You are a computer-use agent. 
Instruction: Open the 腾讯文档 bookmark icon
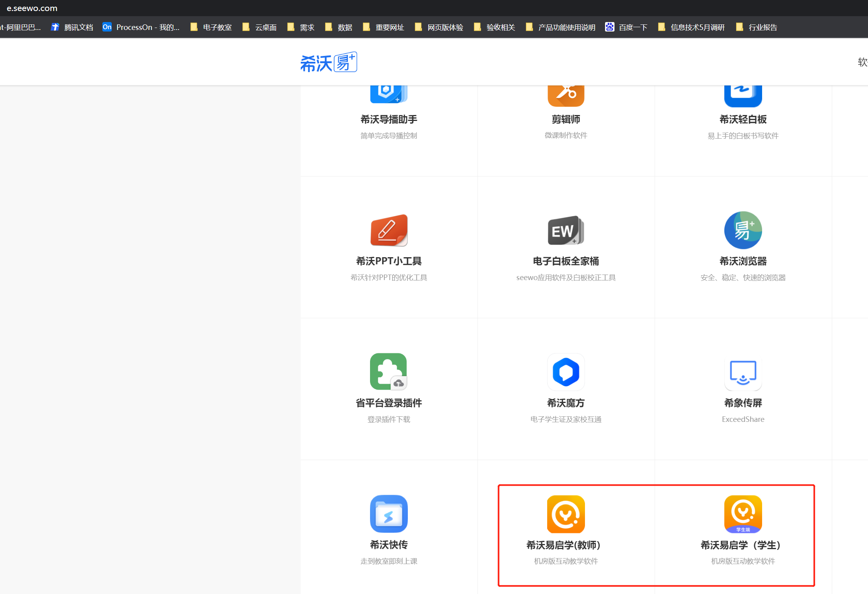tap(55, 27)
